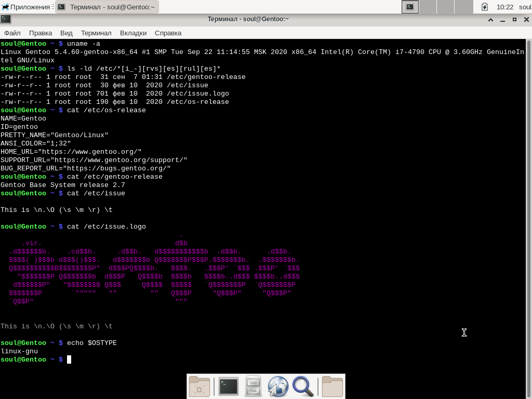The image size is (532, 399).
Task: Click the terminal taskbar button in the panel
Action: (x=107, y=7)
